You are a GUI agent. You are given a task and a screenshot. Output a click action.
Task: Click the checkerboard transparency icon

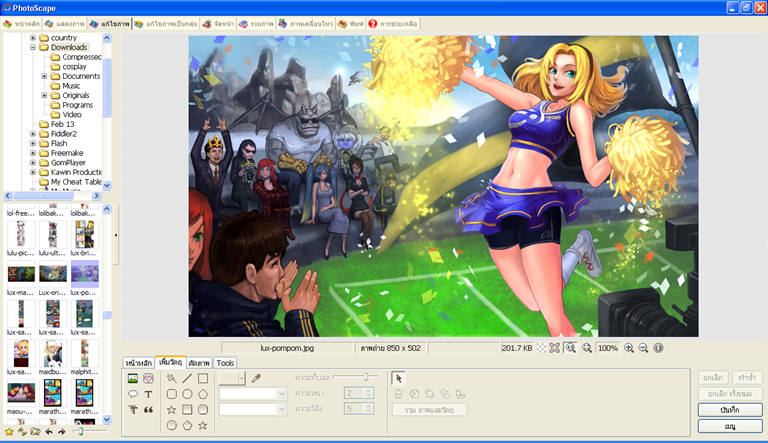pos(541,348)
